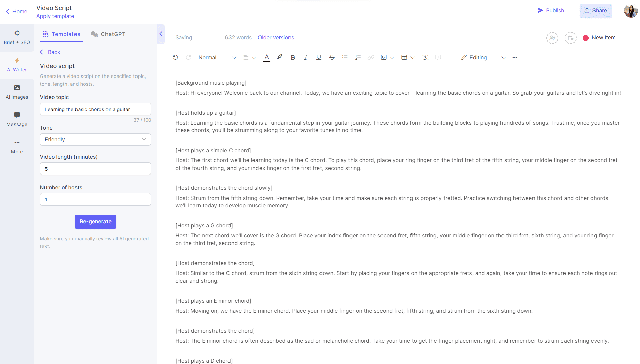Open the Editing mode dropdown
This screenshot has width=640, height=364.
coord(483,57)
